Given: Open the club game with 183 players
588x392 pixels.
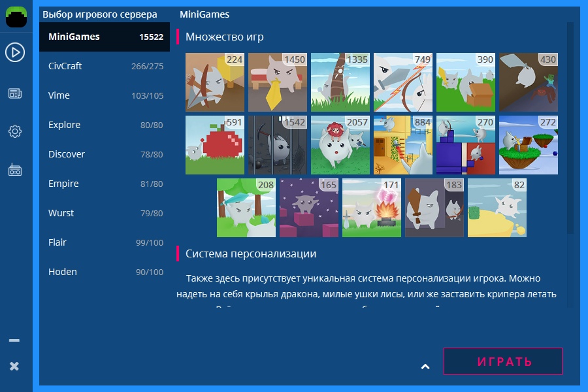Looking at the screenshot, I should 434,208.
